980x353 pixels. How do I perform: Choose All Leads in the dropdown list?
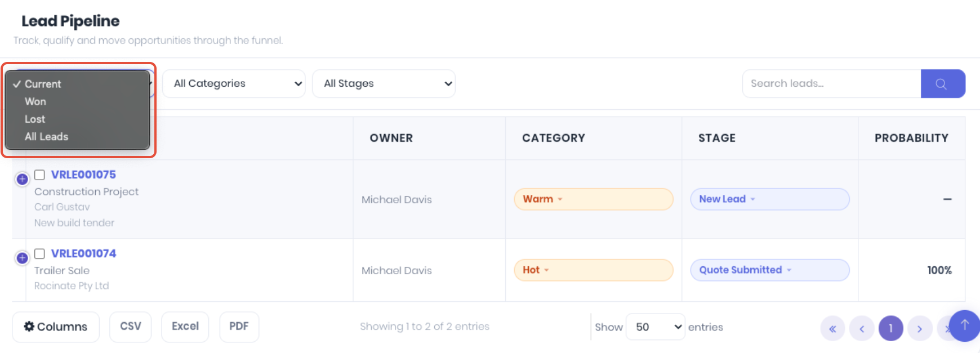(46, 137)
